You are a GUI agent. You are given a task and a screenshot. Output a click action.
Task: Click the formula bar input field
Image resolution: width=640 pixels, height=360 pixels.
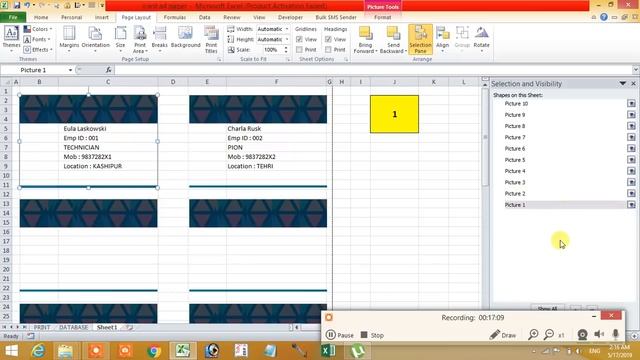point(373,70)
